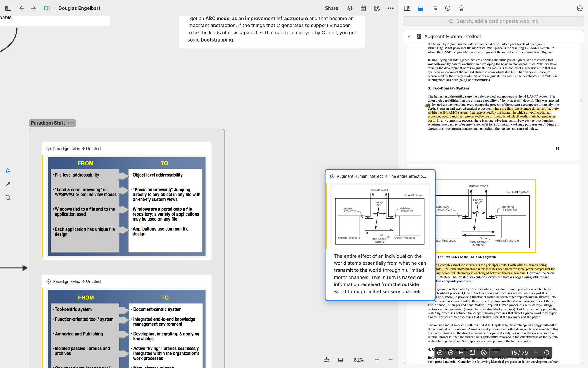Image resolution: width=588 pixels, height=368 pixels.
Task: Open the library books icon
Action: click(x=377, y=8)
